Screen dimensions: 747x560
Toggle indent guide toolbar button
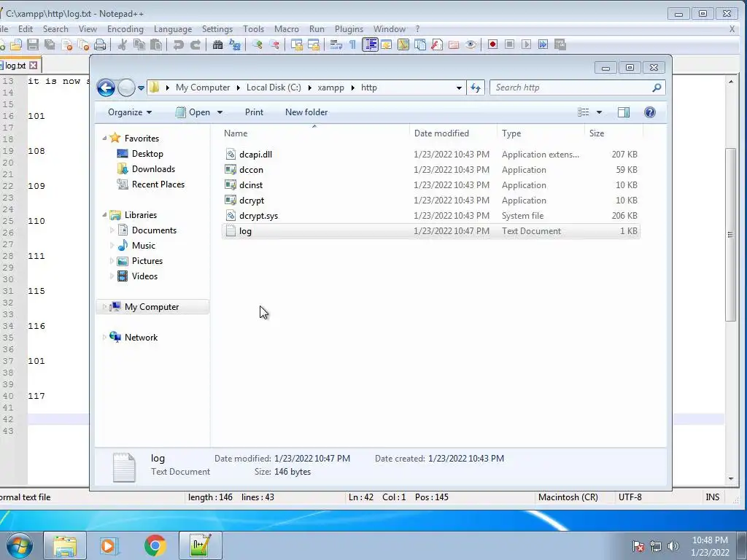click(x=370, y=44)
